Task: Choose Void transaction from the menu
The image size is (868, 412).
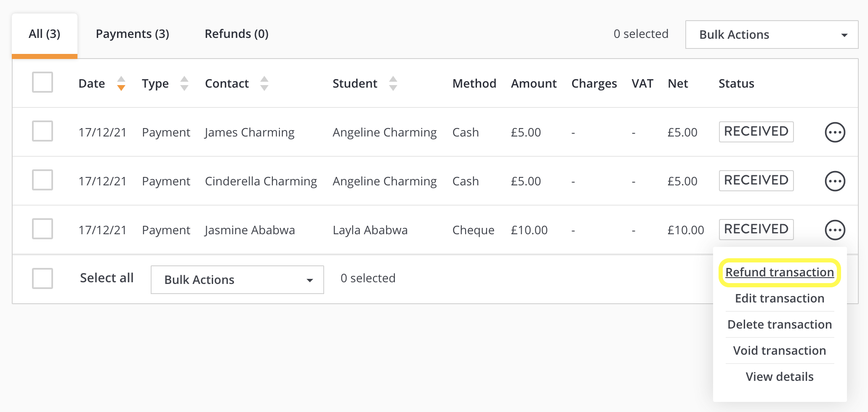Action: (780, 350)
